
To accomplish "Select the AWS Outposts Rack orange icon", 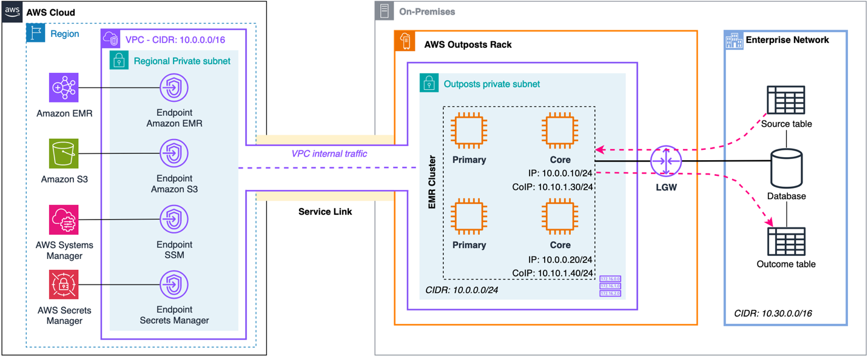I will click(405, 41).
